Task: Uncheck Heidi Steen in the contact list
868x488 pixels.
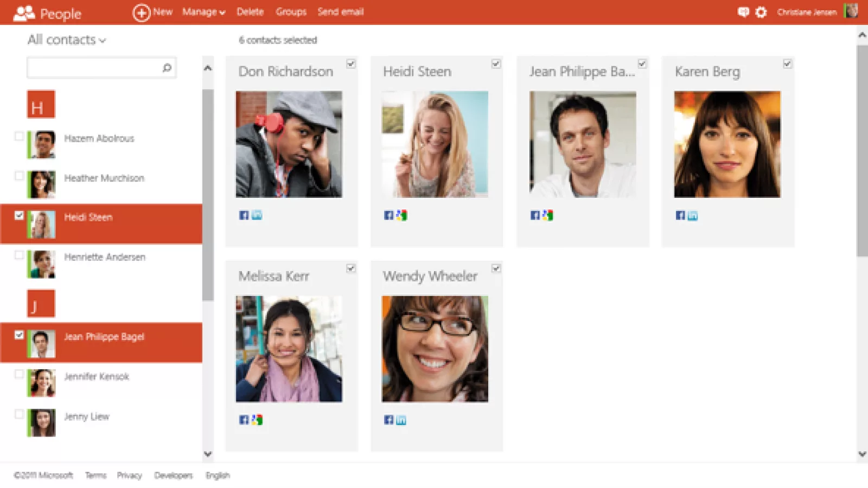Action: click(x=19, y=215)
